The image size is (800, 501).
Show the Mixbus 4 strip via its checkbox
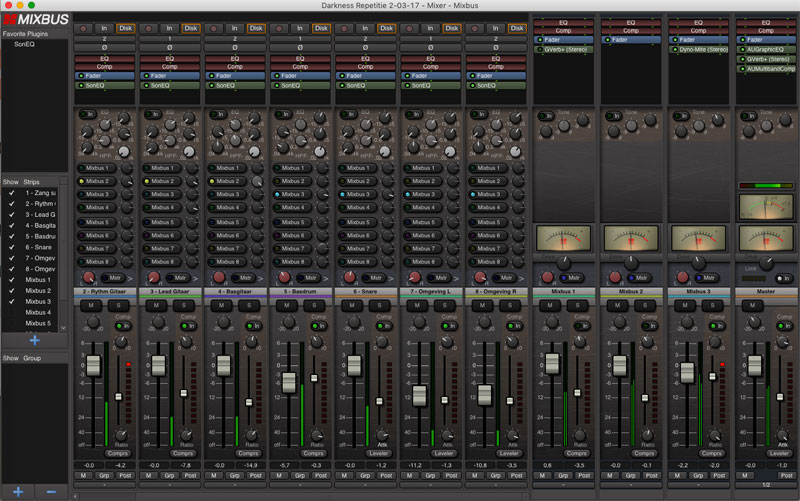click(x=12, y=312)
